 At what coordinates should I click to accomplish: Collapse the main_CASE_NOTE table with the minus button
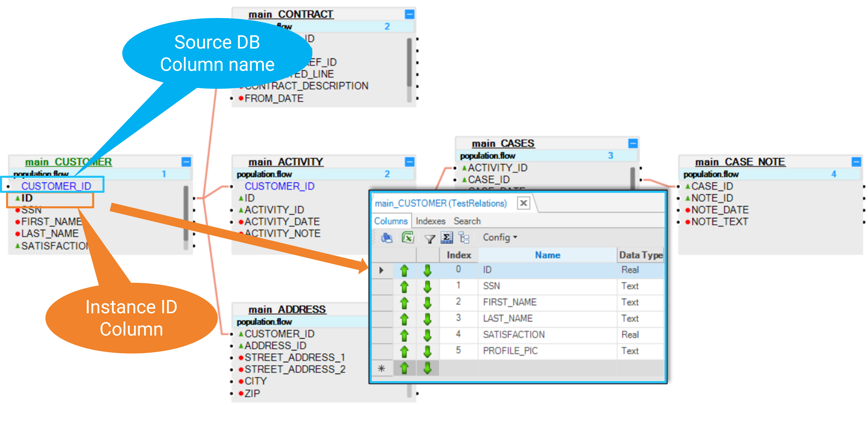pyautogui.click(x=856, y=162)
